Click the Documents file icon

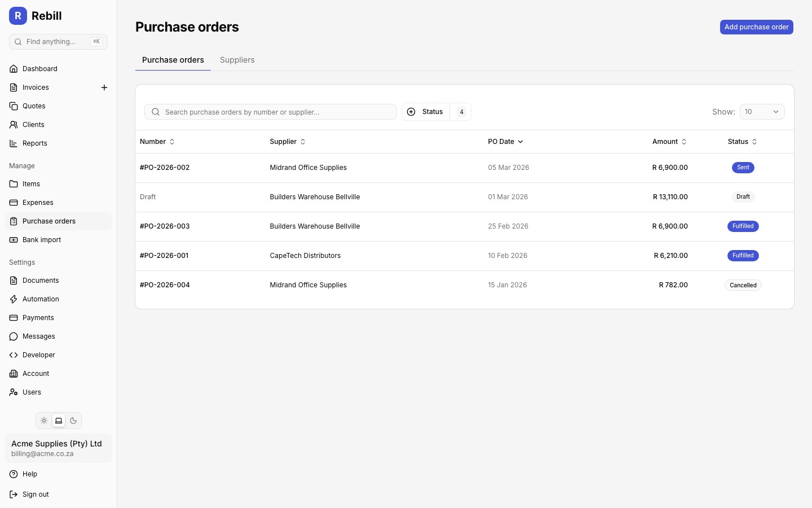point(14,281)
